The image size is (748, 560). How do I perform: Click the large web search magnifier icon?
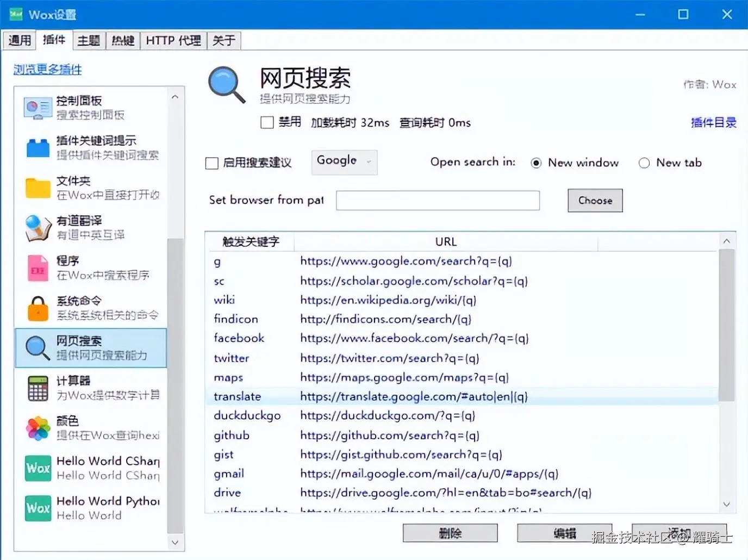pyautogui.click(x=227, y=84)
